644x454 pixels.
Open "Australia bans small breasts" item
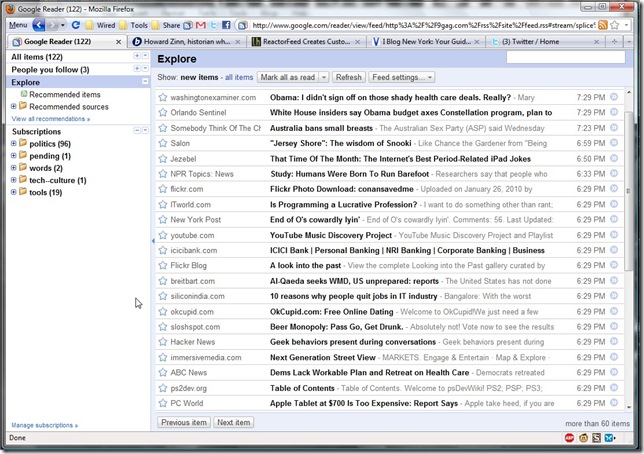(x=321, y=128)
